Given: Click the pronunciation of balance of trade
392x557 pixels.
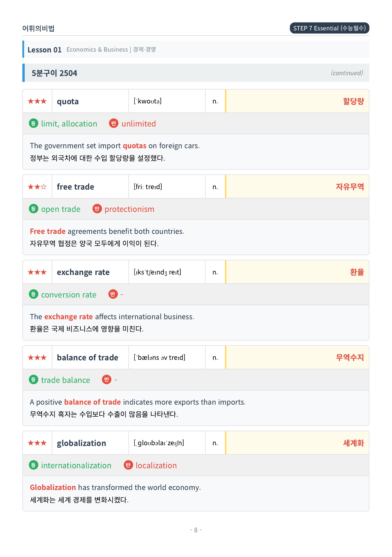Looking at the screenshot, I should [x=159, y=357].
